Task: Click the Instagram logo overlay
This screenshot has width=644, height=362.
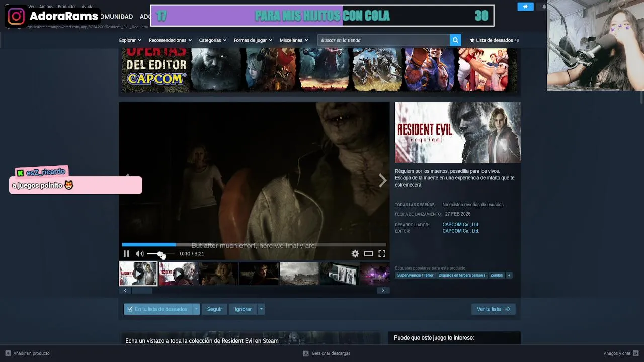Action: 16,17
